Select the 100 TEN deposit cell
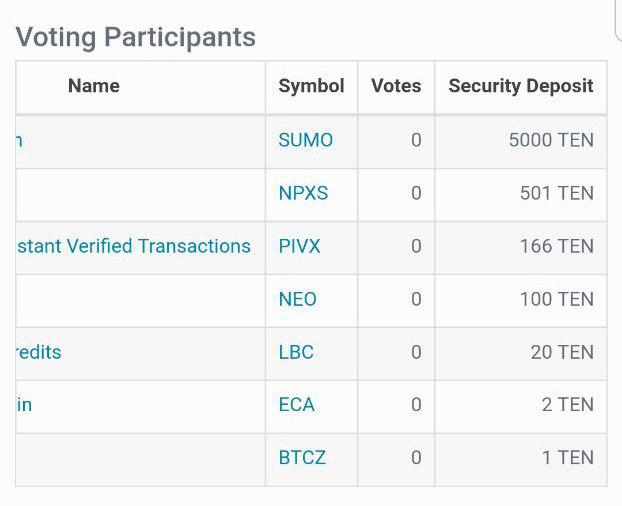This screenshot has height=506, width=622. pyautogui.click(x=521, y=301)
